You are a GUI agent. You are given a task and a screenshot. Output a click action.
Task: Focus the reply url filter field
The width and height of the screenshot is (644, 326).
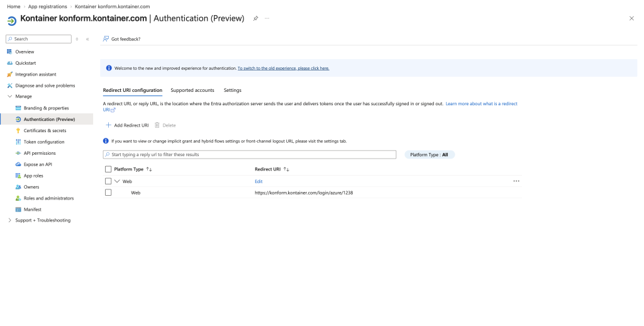click(x=250, y=155)
